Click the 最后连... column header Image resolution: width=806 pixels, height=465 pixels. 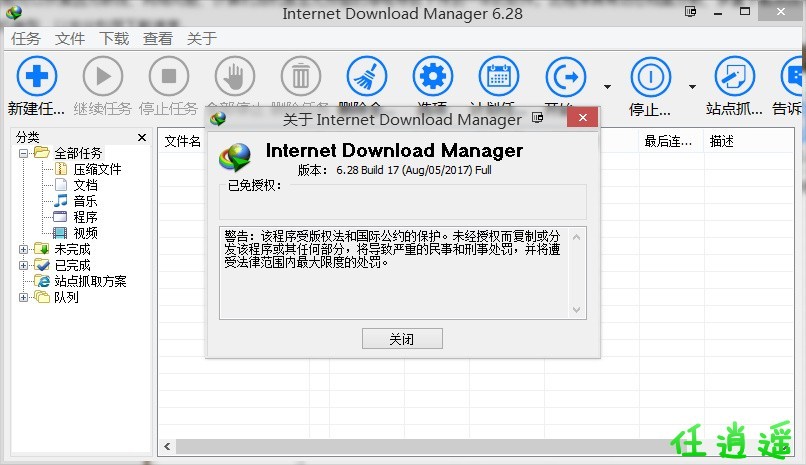tap(671, 141)
